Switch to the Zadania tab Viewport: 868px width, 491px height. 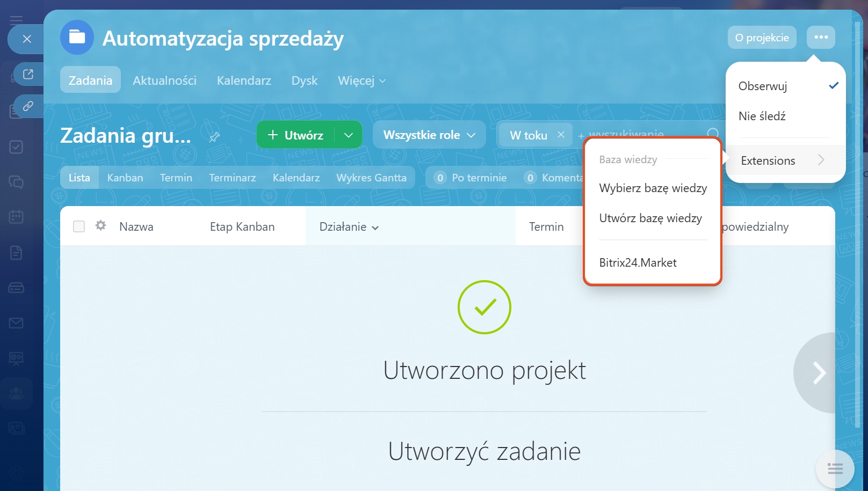click(x=90, y=80)
